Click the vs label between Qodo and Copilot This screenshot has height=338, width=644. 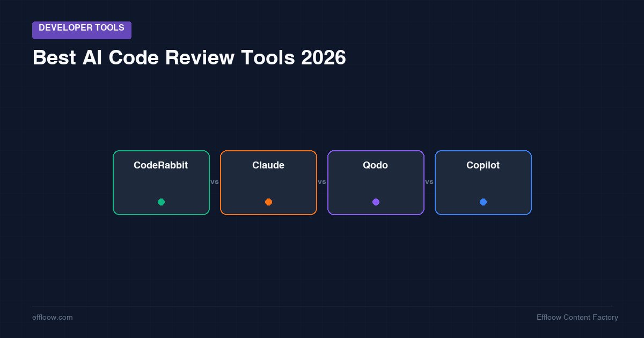pyautogui.click(x=429, y=182)
